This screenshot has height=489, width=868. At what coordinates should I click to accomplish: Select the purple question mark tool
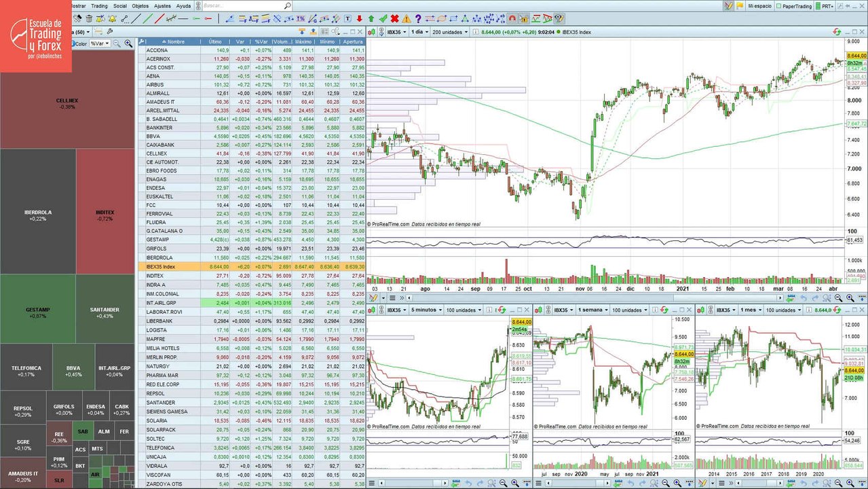click(418, 18)
